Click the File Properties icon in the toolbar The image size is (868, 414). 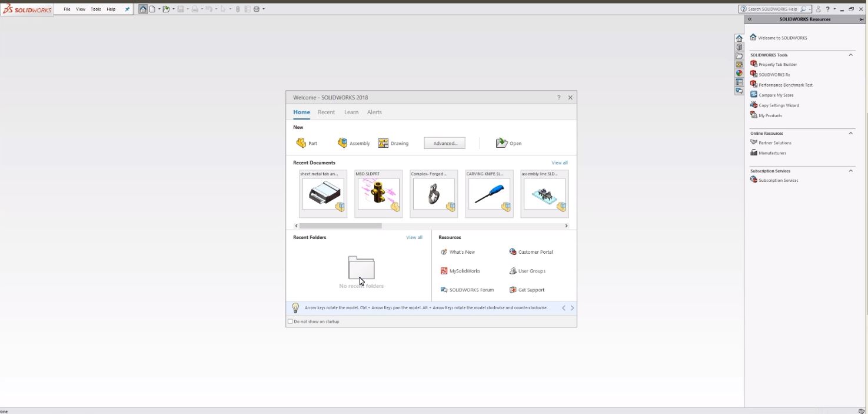(247, 9)
